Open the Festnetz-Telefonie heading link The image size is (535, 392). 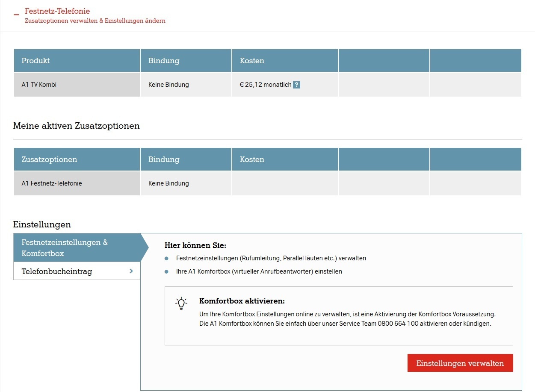pos(57,11)
